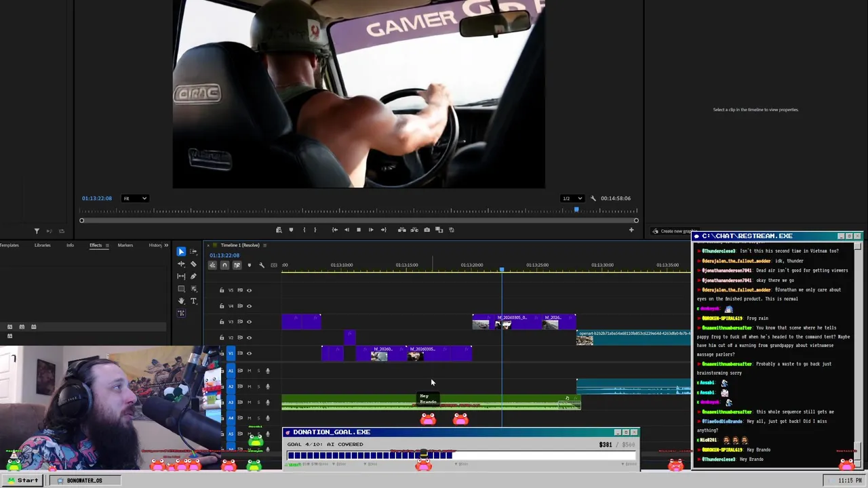The image size is (868, 488).
Task: Toggle linked selection in timeline toolbar
Action: [x=237, y=265]
